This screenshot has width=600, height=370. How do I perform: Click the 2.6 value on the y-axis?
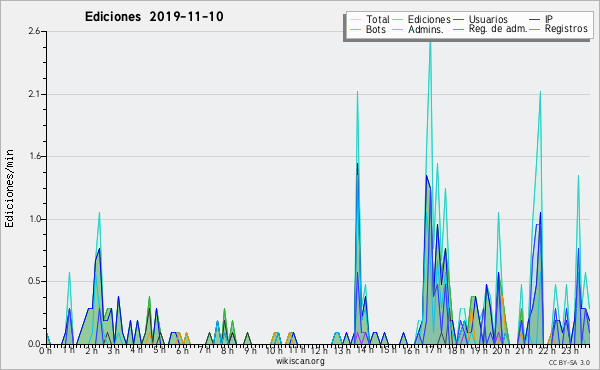[34, 31]
